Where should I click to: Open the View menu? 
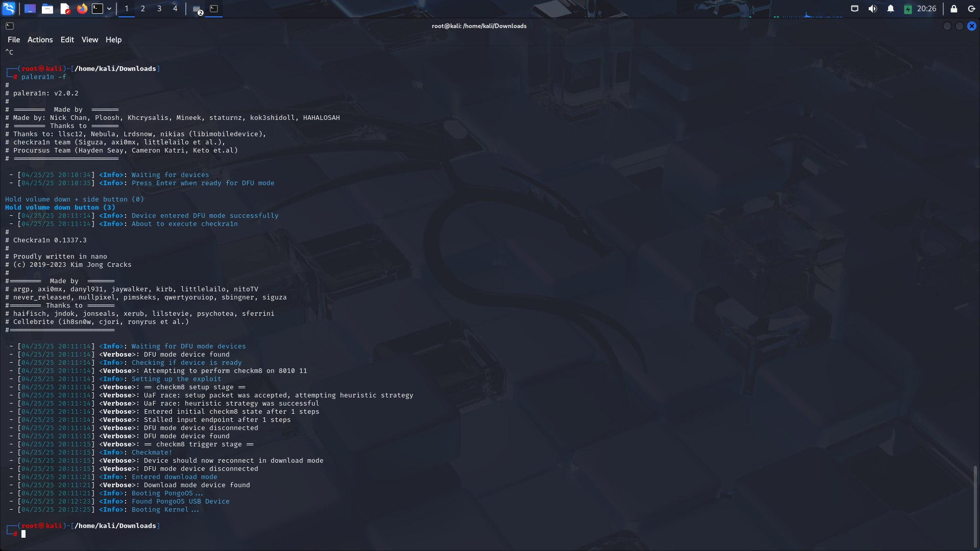pos(90,40)
